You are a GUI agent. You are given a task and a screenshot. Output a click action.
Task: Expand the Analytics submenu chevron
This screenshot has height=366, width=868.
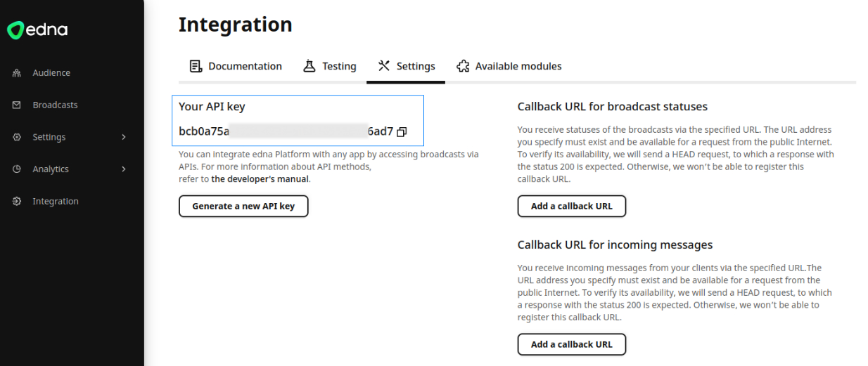tap(124, 169)
